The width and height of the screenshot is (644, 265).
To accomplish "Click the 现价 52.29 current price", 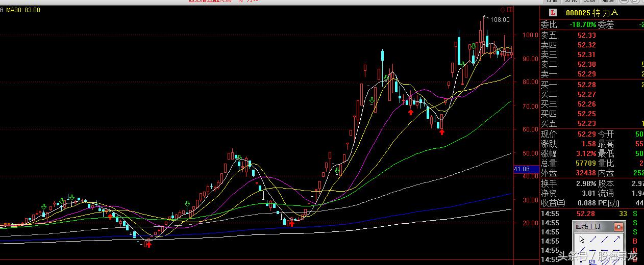I will 586,134.
